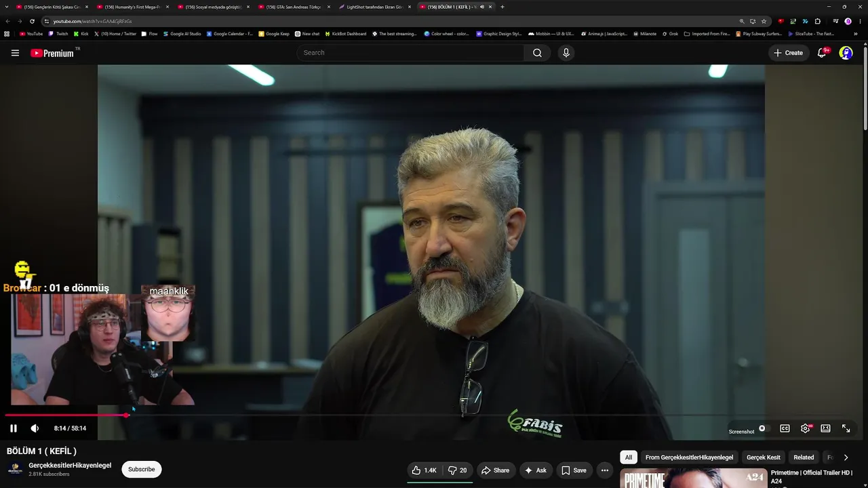Switch to Humanity's First Mega tab
The image size is (868, 488).
(x=132, y=7)
